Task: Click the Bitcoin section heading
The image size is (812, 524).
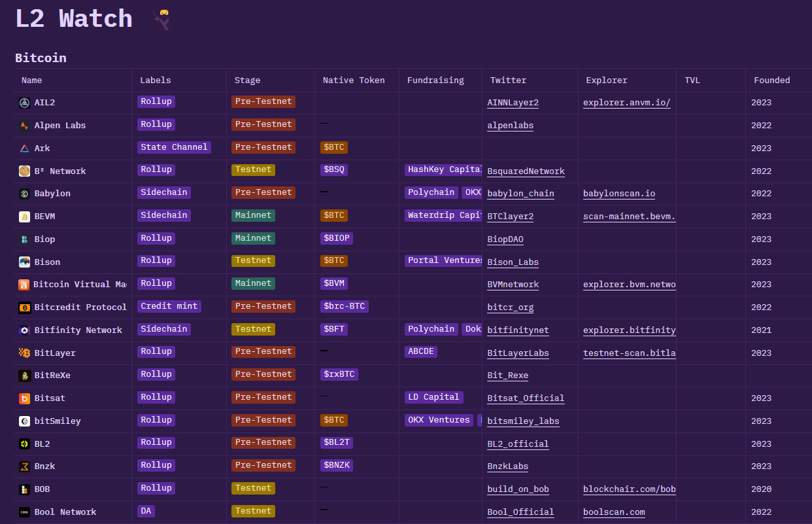Action: click(x=41, y=58)
